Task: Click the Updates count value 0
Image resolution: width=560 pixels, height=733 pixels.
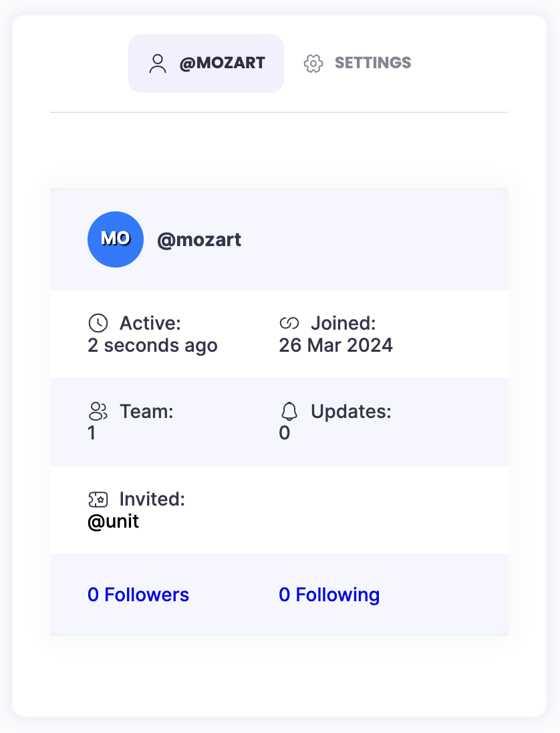Action: (x=285, y=433)
